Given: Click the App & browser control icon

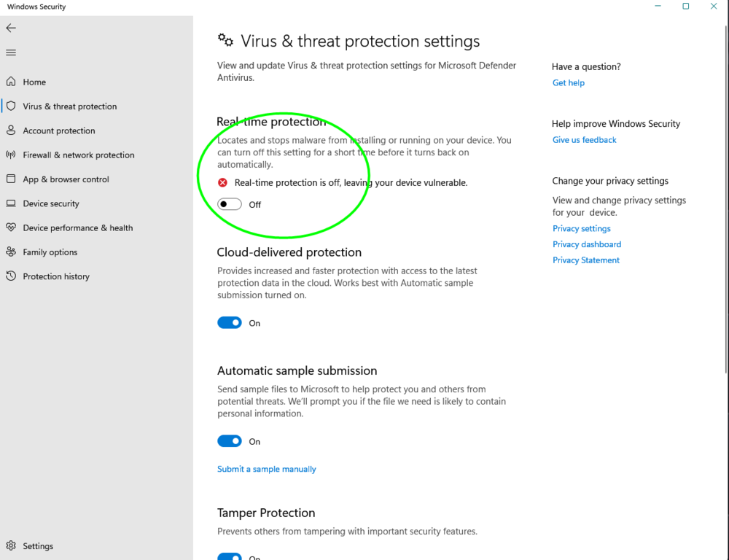Looking at the screenshot, I should coord(11,179).
